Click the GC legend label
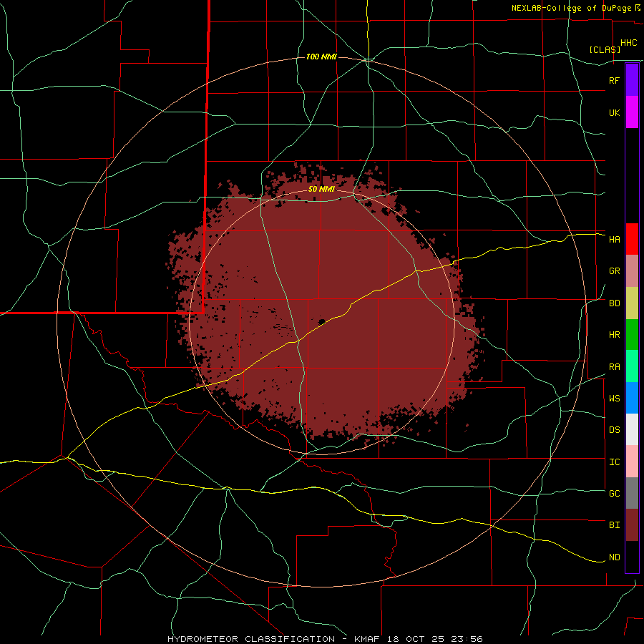The width and height of the screenshot is (644, 644). tap(614, 493)
